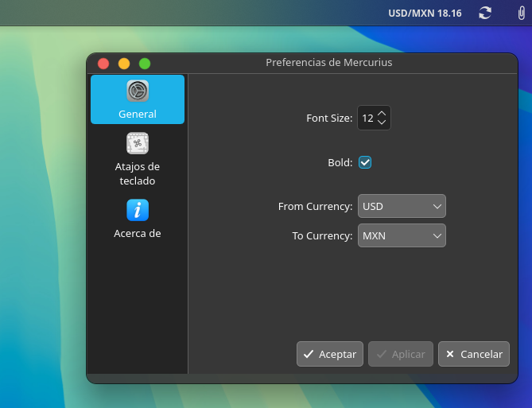This screenshot has height=408, width=532.
Task: Click the Aplicar button
Action: pyautogui.click(x=401, y=354)
